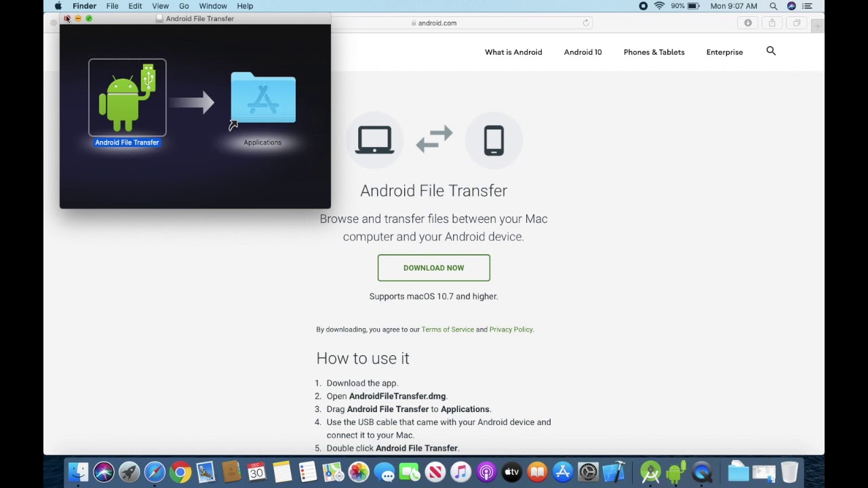
Task: Open System Preferences gear in Dock
Action: 588,472
